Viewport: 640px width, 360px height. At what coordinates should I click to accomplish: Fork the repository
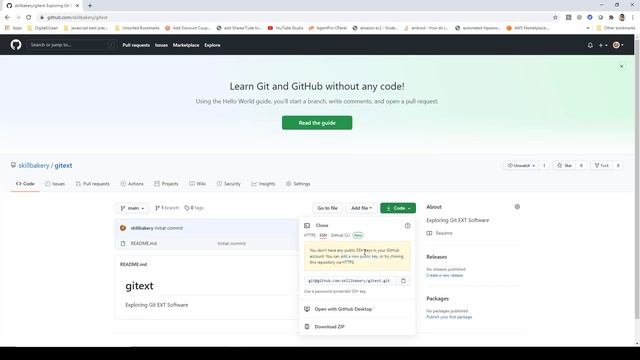click(602, 165)
